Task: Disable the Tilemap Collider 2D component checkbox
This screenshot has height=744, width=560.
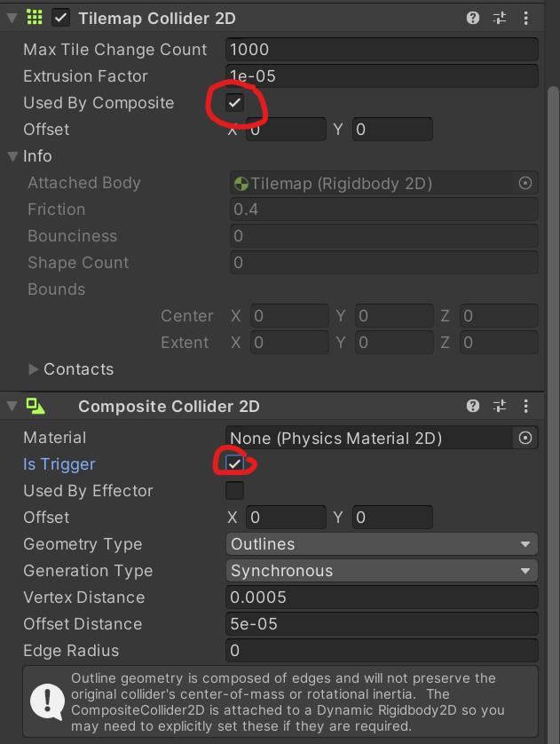Action: [60, 18]
